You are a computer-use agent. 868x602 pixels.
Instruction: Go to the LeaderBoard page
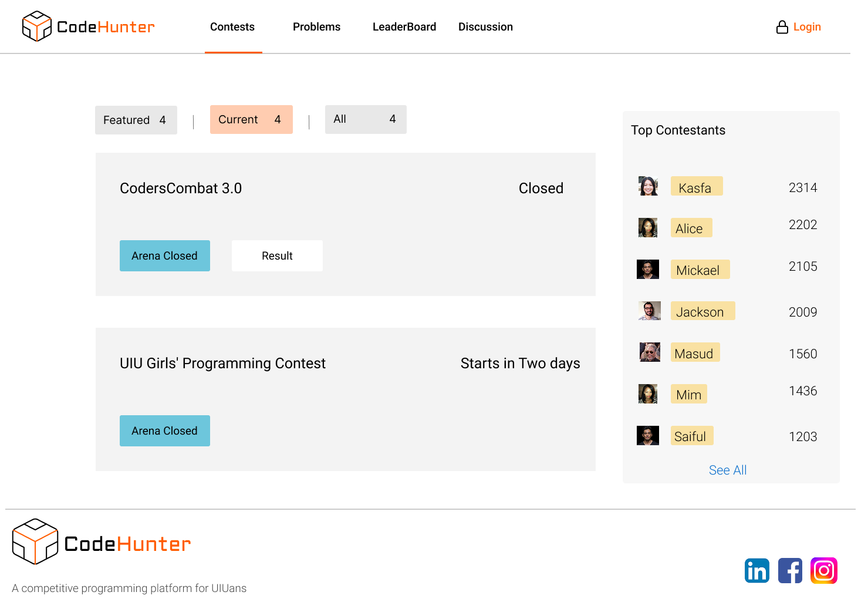[x=404, y=27]
